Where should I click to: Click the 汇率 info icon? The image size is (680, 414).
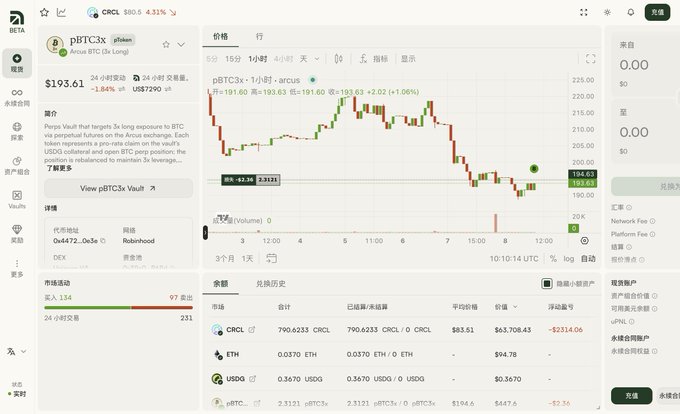point(629,207)
